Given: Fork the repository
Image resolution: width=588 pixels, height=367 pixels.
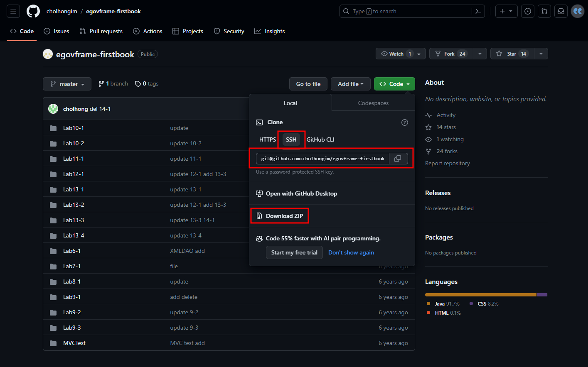Looking at the screenshot, I should (451, 54).
